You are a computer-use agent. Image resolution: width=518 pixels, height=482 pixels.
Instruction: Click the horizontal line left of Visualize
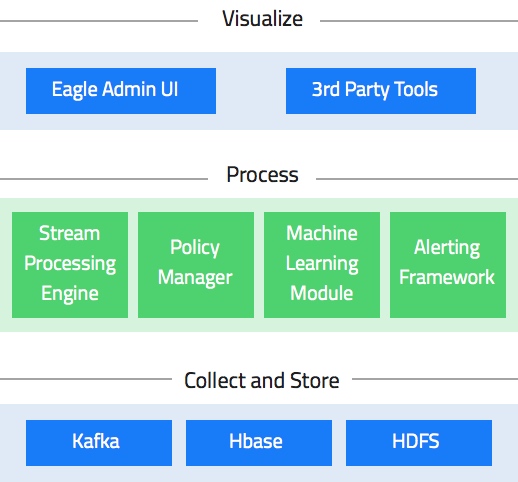click(x=99, y=21)
